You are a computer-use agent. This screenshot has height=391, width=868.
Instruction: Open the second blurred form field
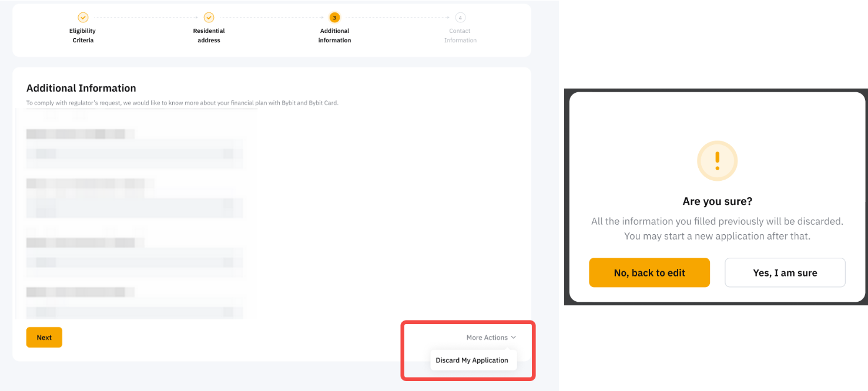coord(135,206)
